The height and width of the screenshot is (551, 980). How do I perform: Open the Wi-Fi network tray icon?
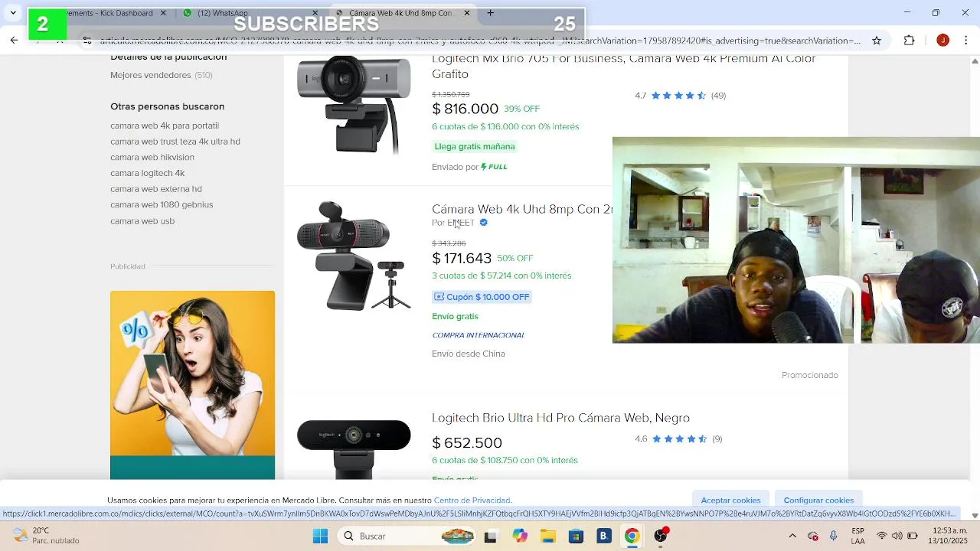882,536
